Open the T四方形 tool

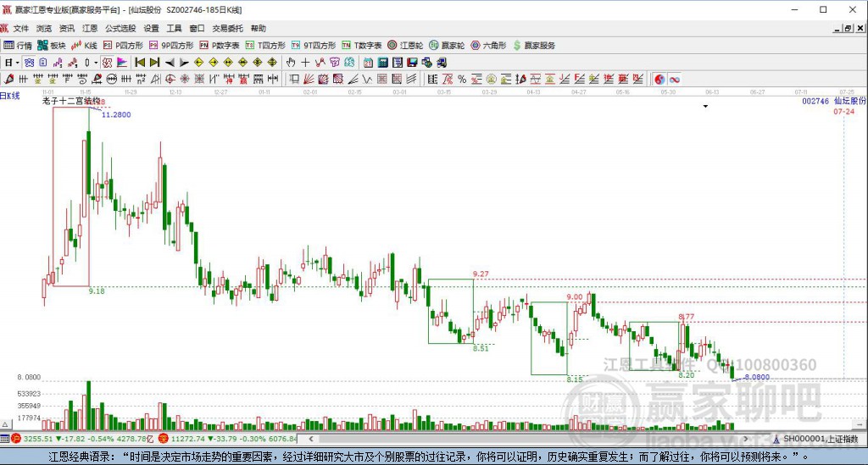265,46
